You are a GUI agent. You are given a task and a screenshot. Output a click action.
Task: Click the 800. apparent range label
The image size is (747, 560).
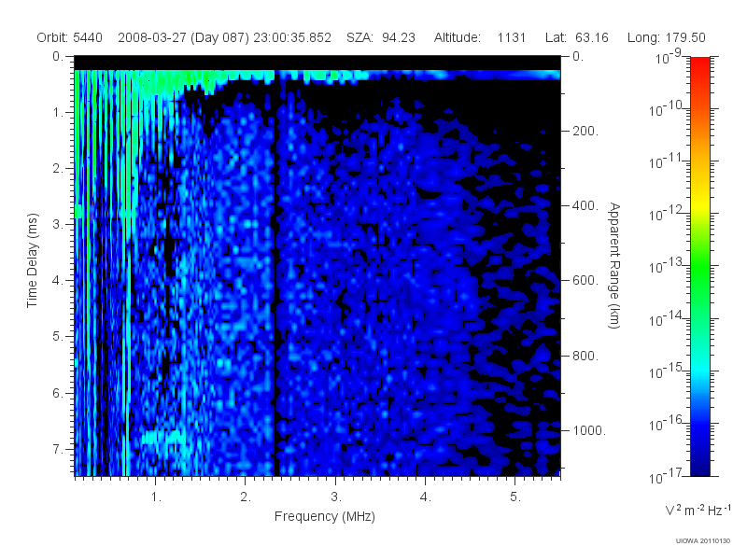585,356
